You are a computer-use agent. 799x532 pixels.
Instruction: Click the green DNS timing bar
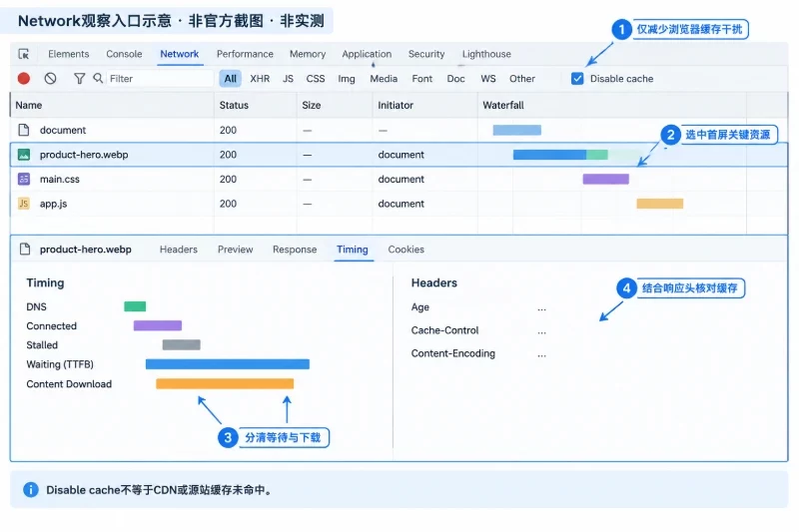pyautogui.click(x=135, y=306)
